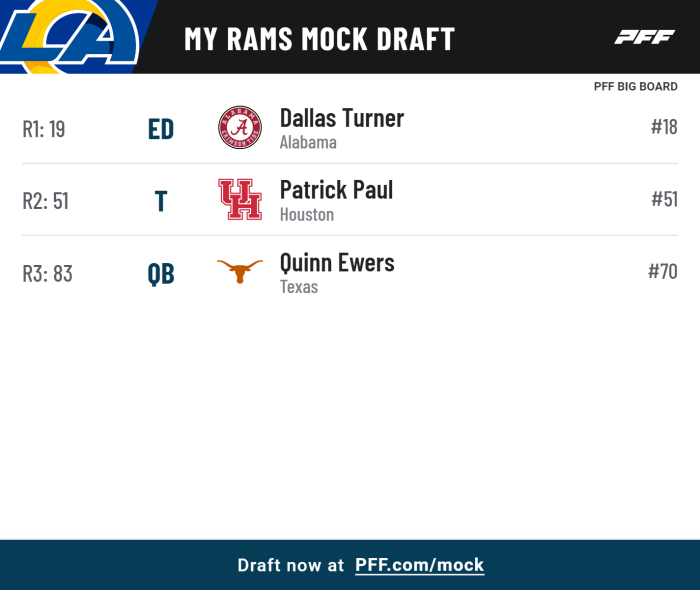Select the Alabama Crimson Tide logo
The height and width of the screenshot is (590, 700).
click(240, 127)
